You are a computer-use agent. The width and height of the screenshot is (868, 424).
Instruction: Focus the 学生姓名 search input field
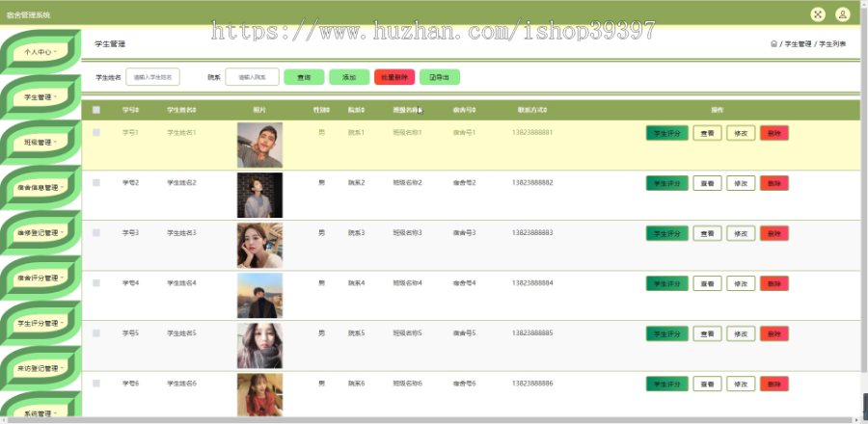tap(152, 77)
